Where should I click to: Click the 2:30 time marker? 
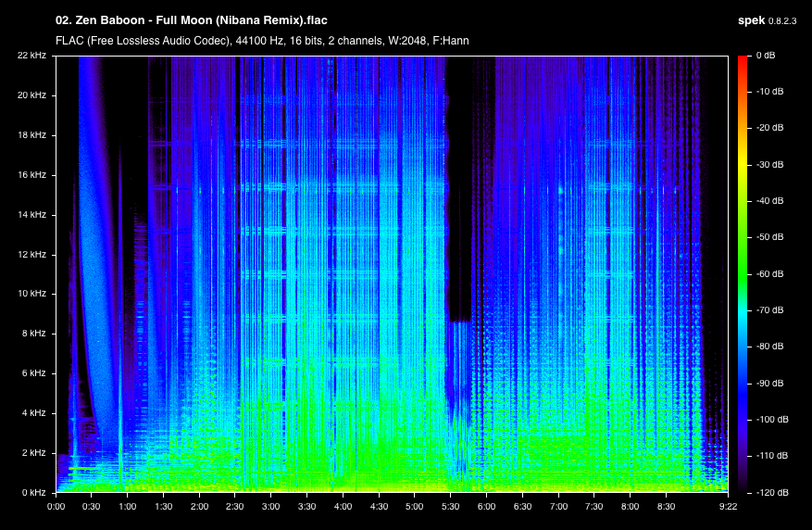click(x=234, y=506)
